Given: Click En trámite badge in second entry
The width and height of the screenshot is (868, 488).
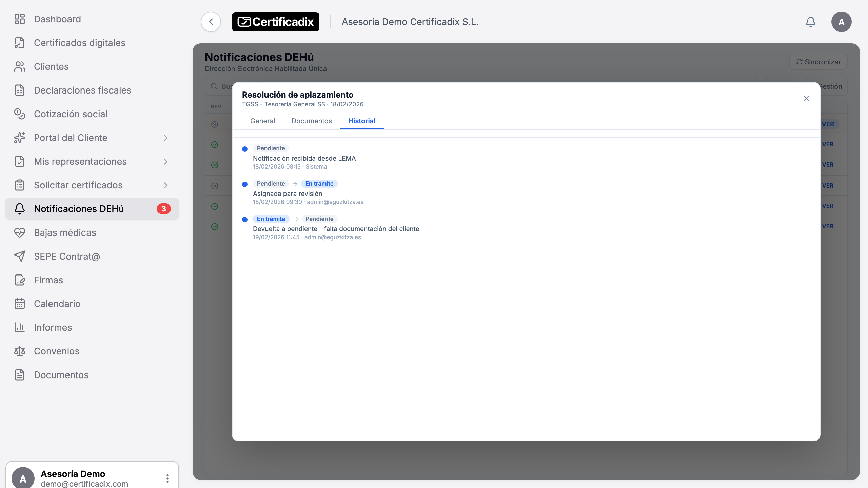Looking at the screenshot, I should (319, 184).
